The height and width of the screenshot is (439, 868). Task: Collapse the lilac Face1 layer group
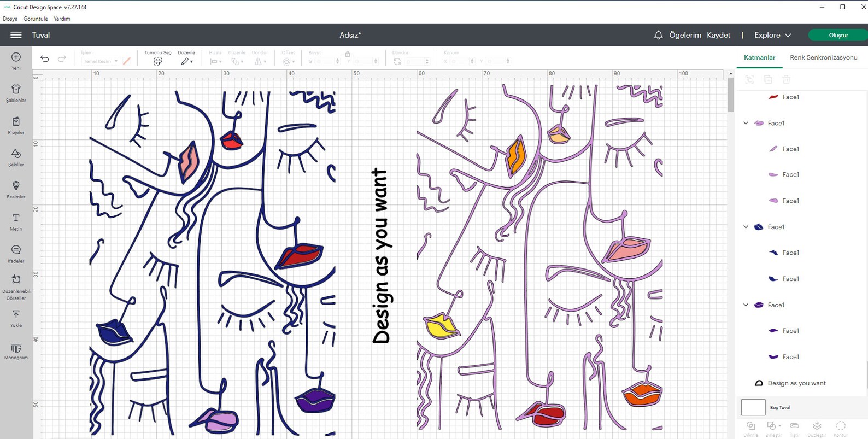[x=746, y=123]
